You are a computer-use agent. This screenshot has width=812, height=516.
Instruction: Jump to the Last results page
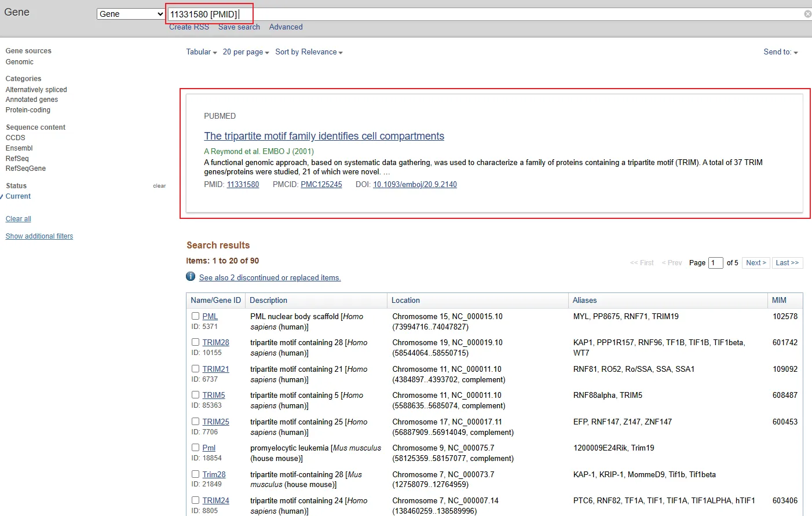(787, 263)
